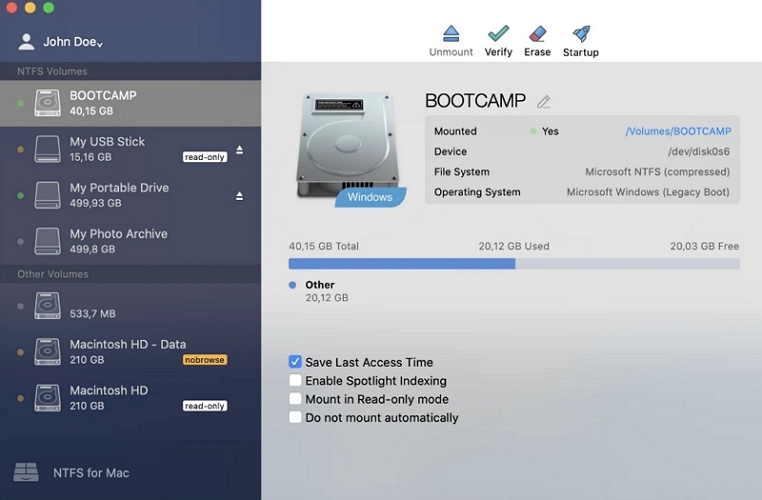Click the 20,03 GB Free label

705,246
